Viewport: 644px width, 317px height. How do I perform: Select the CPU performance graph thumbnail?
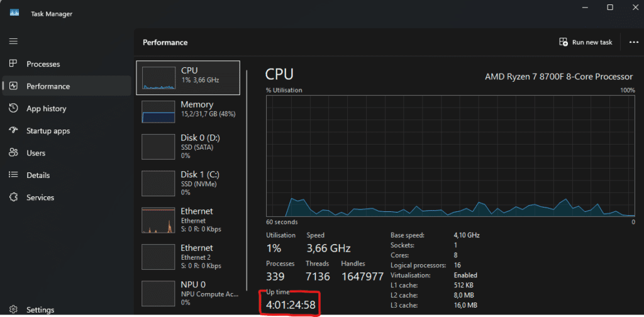point(159,77)
